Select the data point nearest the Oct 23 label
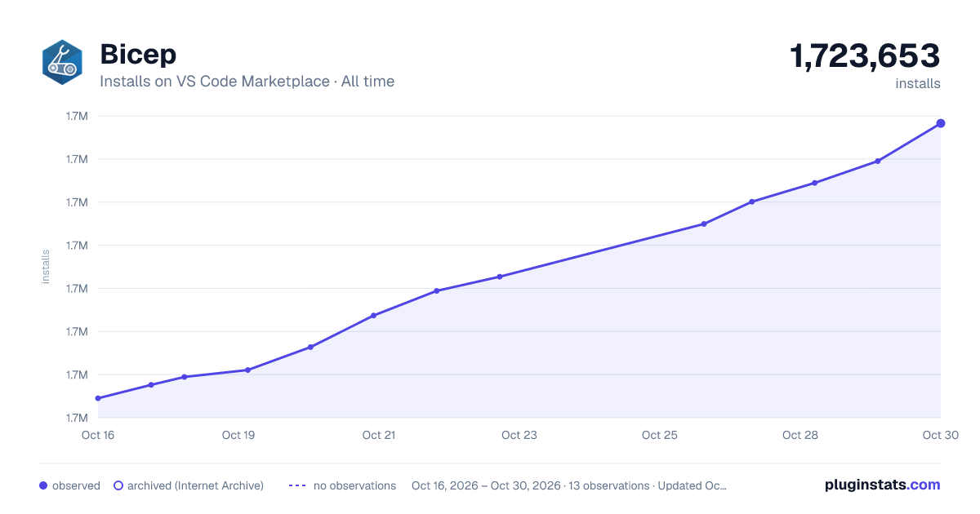 (x=500, y=277)
